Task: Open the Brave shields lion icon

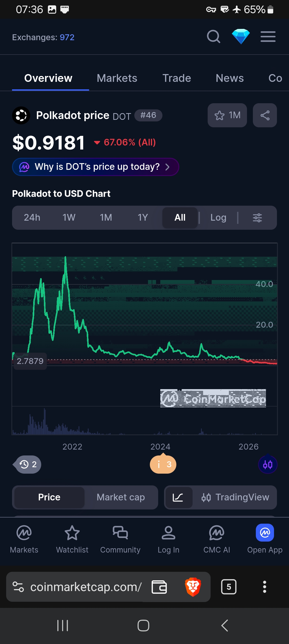Action: pyautogui.click(x=193, y=587)
